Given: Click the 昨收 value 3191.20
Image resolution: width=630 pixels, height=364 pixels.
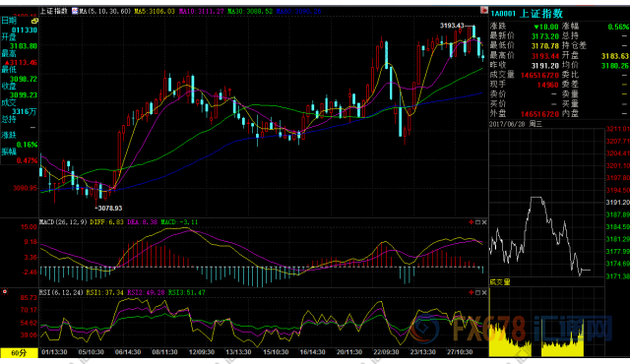Looking at the screenshot, I should [544, 65].
